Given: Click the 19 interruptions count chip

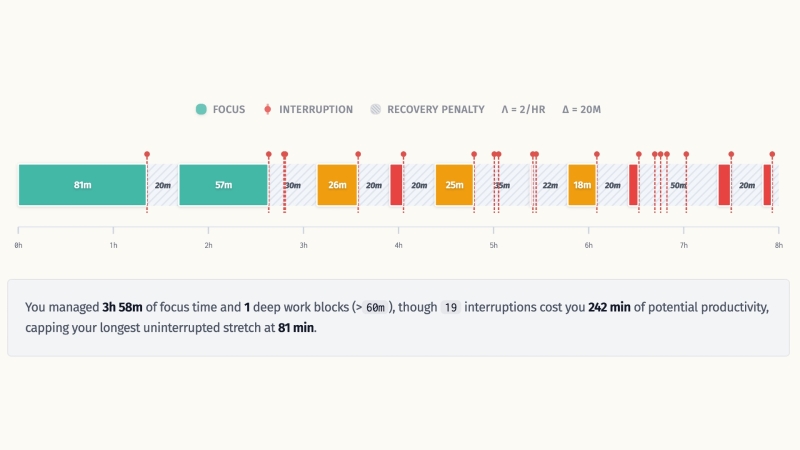Looking at the screenshot, I should [x=450, y=308].
